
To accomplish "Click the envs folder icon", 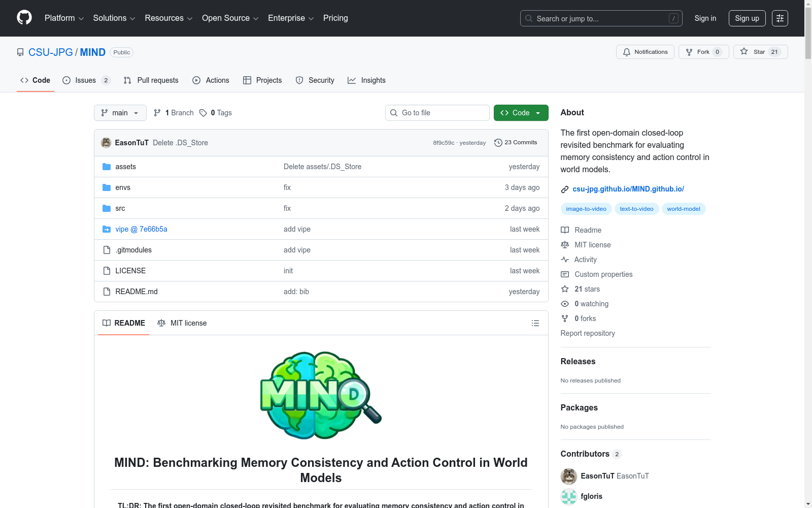I will click(107, 187).
